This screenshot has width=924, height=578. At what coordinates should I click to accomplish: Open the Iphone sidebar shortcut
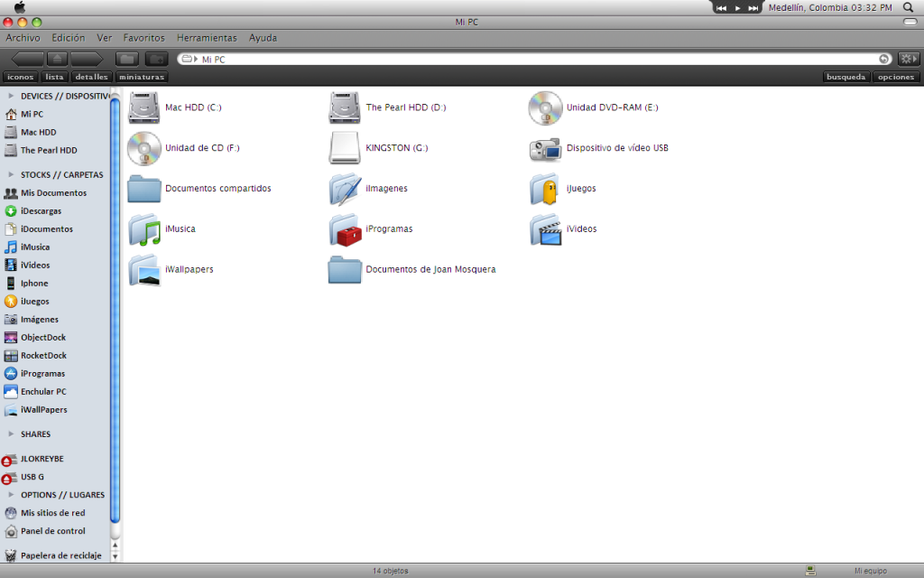coord(26,283)
